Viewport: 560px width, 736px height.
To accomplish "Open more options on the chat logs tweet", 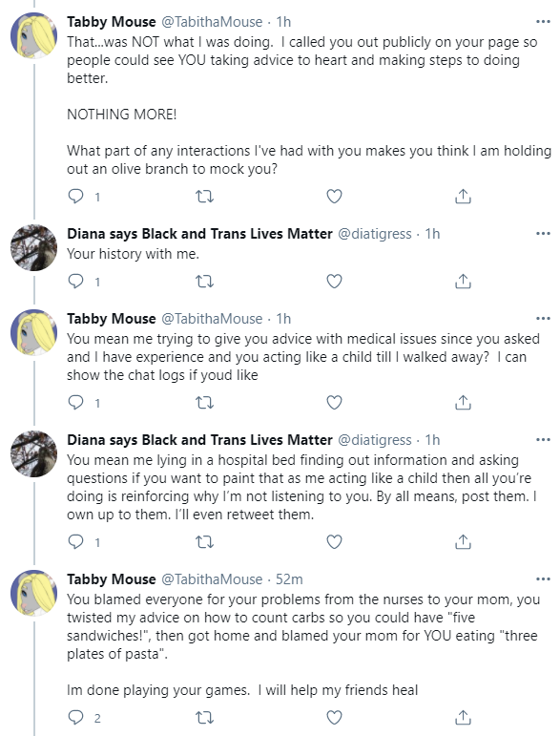I will click(x=543, y=318).
